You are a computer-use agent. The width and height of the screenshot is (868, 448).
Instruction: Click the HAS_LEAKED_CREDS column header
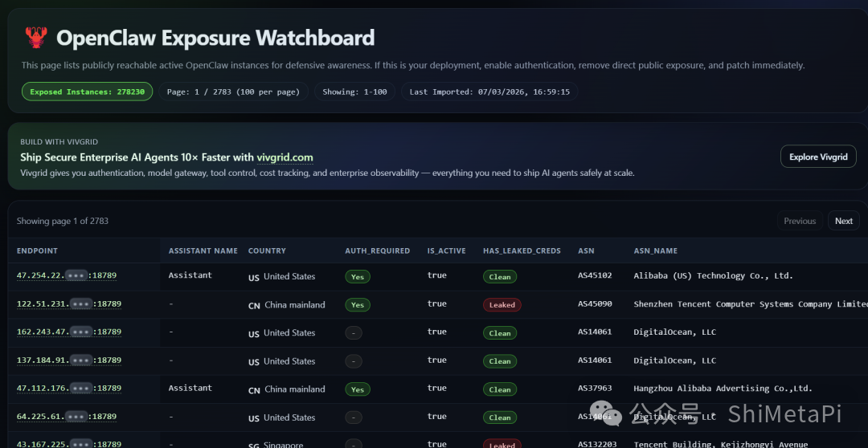click(x=522, y=250)
